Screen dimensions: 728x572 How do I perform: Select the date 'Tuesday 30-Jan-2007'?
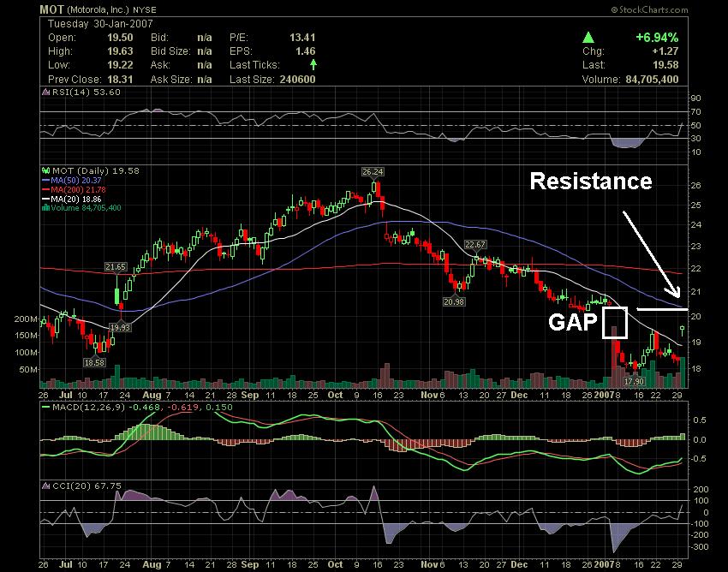(x=100, y=24)
